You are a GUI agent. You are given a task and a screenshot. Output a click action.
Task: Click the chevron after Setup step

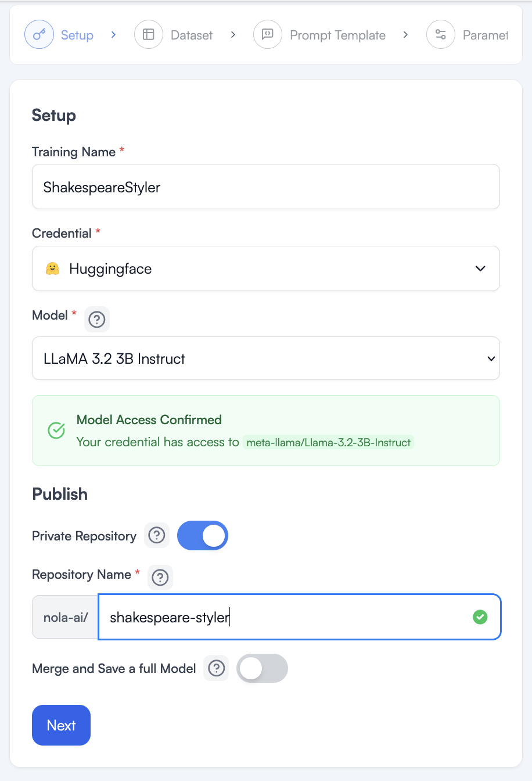113,35
